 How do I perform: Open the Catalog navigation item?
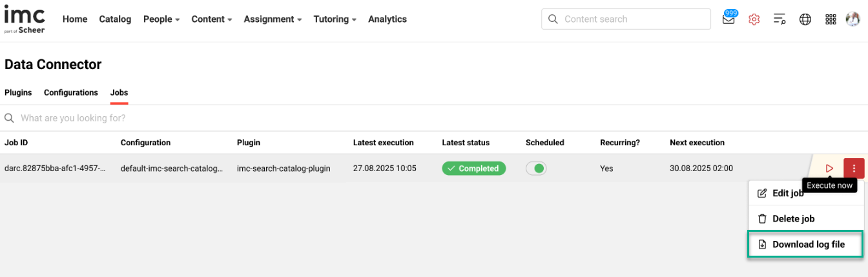(x=115, y=19)
